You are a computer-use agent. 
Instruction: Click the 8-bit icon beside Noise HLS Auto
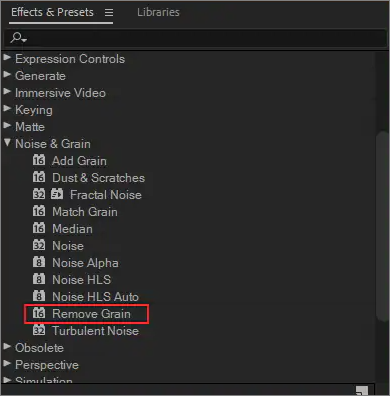click(39, 296)
